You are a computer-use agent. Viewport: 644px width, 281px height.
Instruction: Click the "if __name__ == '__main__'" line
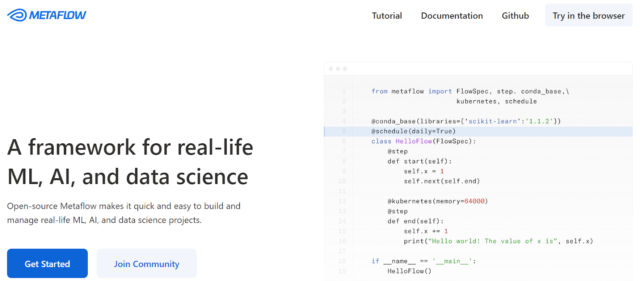tap(424, 261)
